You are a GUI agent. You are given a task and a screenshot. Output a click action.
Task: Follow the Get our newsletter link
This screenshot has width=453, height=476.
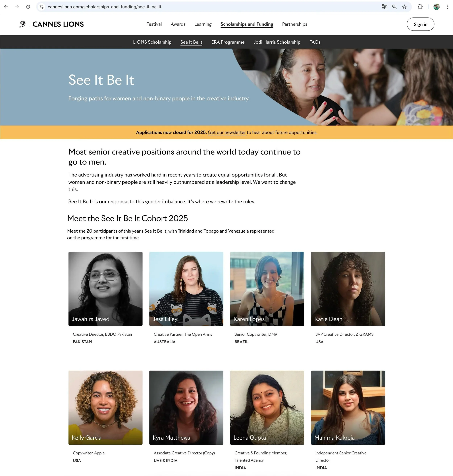click(x=227, y=133)
